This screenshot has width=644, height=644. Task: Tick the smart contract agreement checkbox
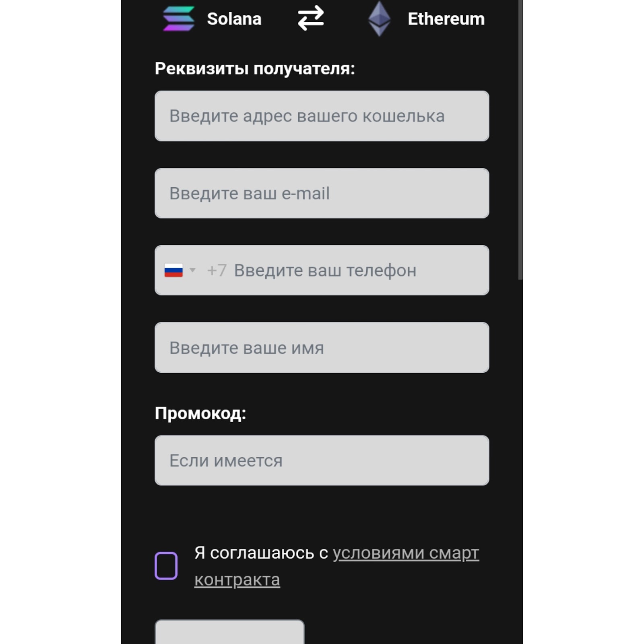point(166,566)
